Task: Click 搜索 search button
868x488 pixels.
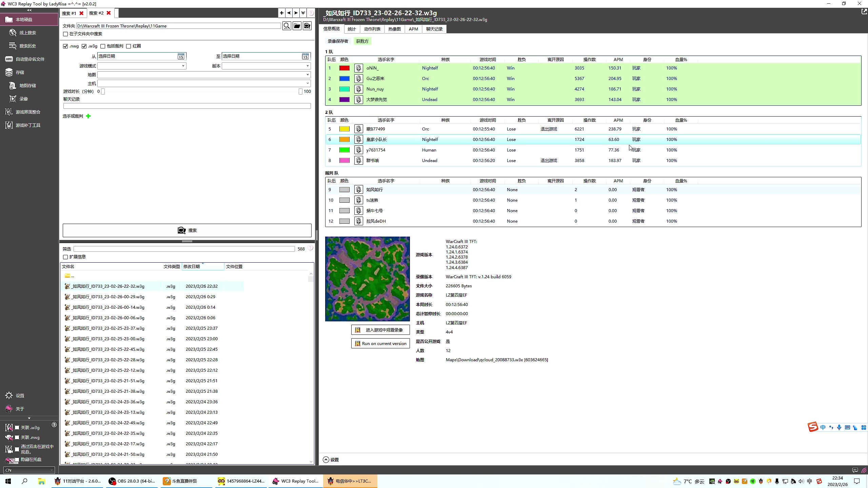Action: [187, 230]
